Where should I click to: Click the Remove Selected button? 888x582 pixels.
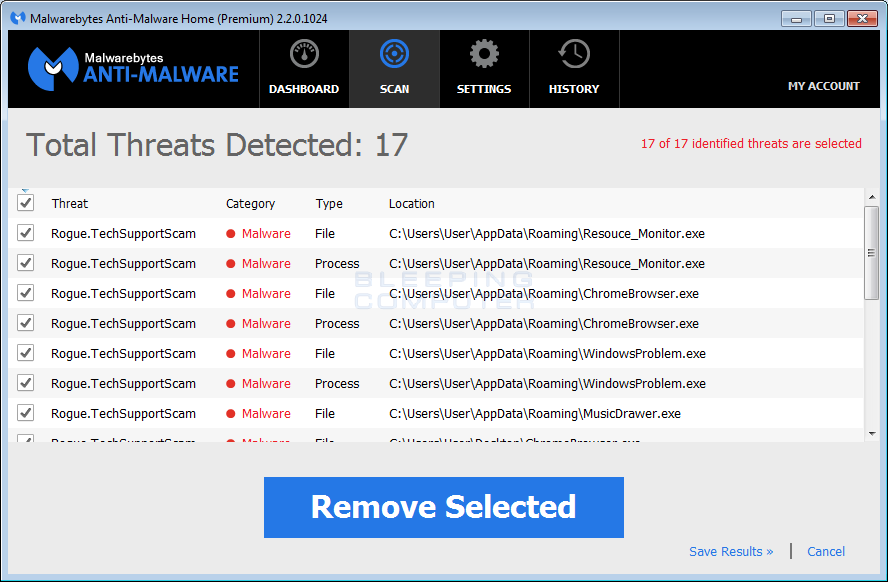[x=444, y=507]
